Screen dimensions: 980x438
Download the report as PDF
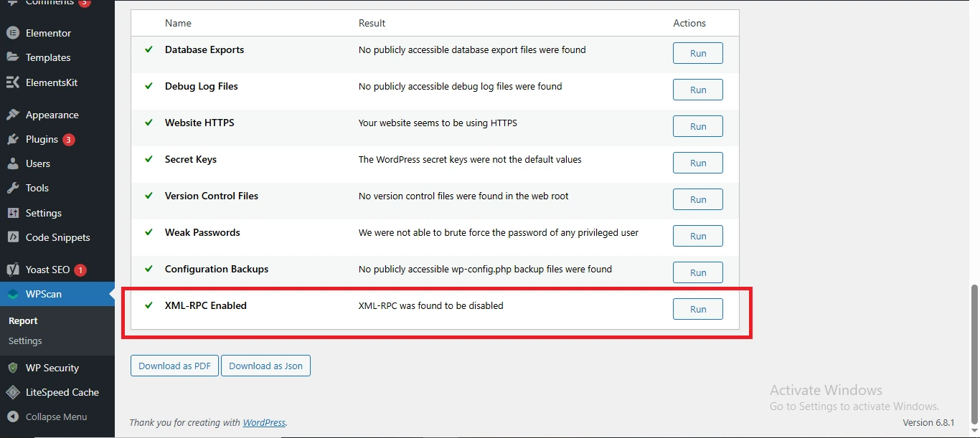(x=174, y=366)
